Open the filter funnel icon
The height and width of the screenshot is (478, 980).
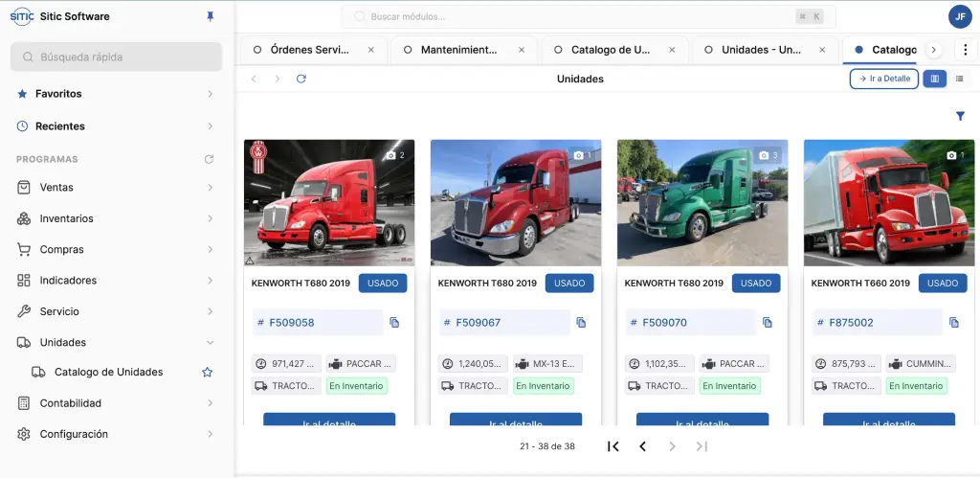[x=960, y=116]
